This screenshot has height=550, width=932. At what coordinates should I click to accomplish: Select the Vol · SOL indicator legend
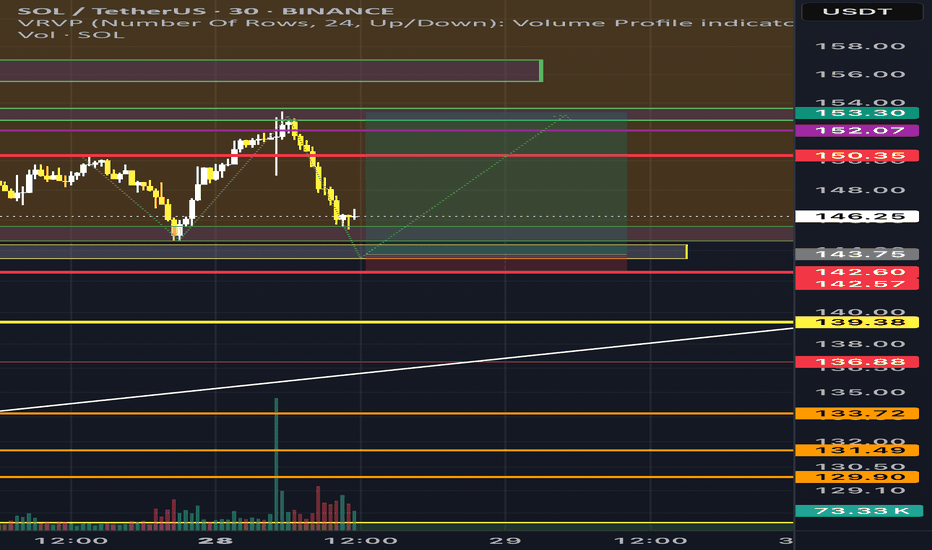click(71, 34)
